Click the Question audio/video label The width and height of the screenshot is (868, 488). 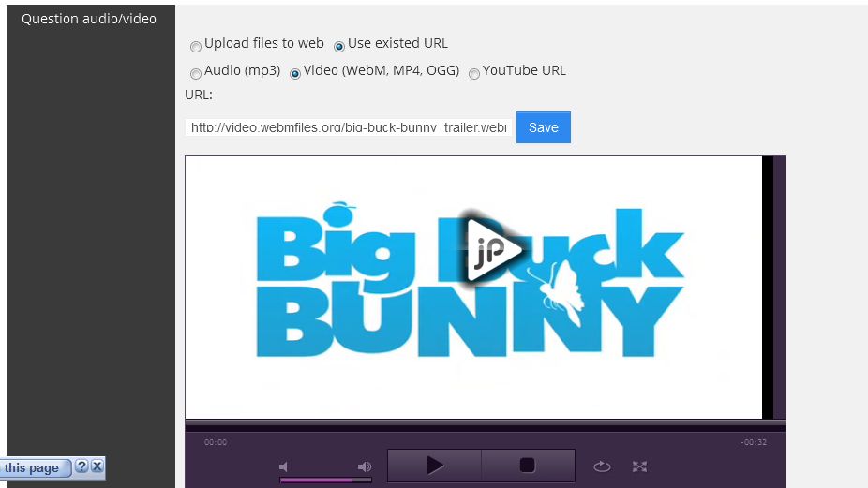pos(89,19)
